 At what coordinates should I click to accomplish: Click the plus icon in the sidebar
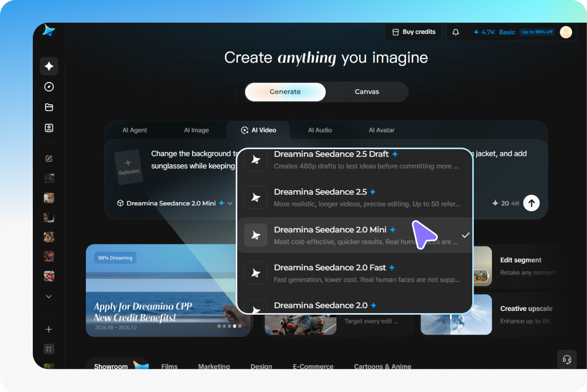pyautogui.click(x=49, y=330)
